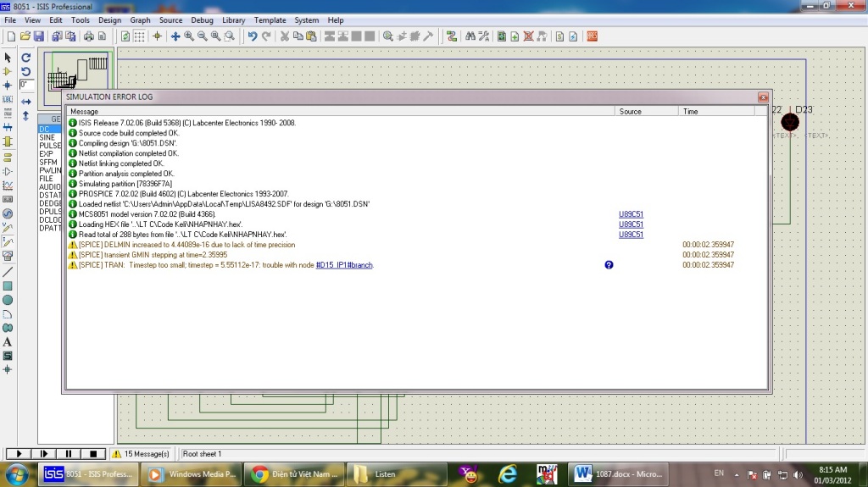The width and height of the screenshot is (868, 487).
Task: Open the Graph menu
Action: 140,20
